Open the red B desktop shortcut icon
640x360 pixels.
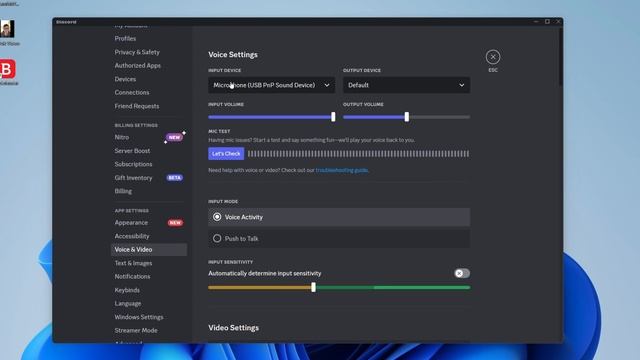[x=8, y=69]
